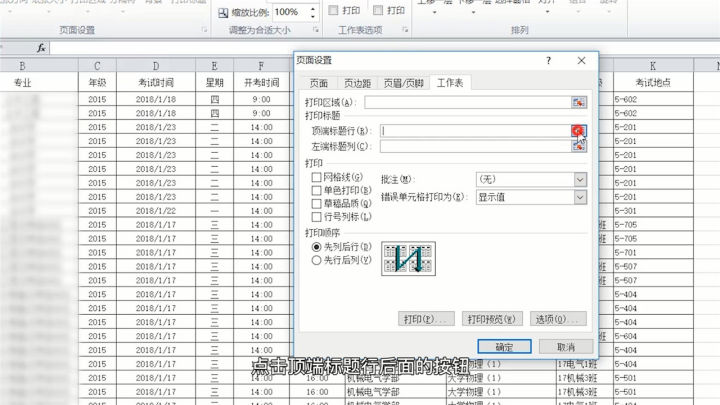
Task: Open the 调整为合适大小 group dialog launcher
Action: [316, 30]
